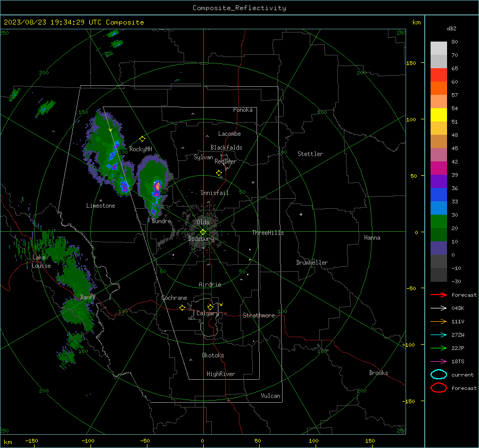Click the HighRiver town label

click(221, 374)
